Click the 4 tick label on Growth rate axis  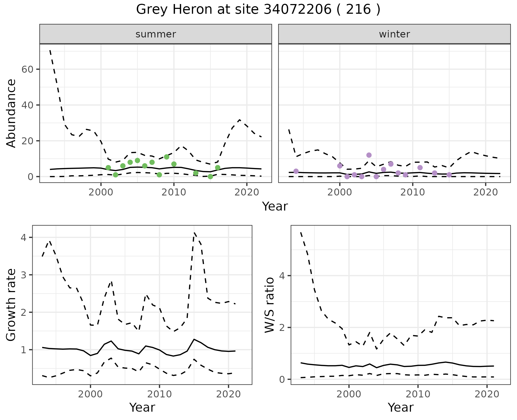pyautogui.click(x=24, y=237)
